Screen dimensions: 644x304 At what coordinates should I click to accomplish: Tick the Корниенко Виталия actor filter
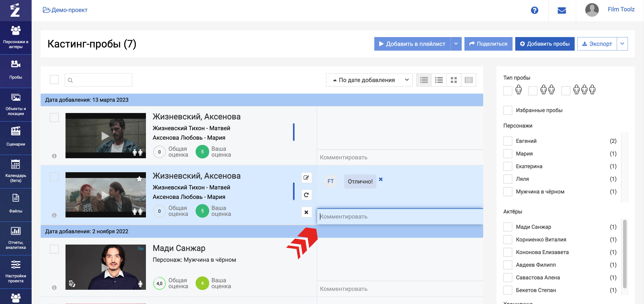click(508, 240)
